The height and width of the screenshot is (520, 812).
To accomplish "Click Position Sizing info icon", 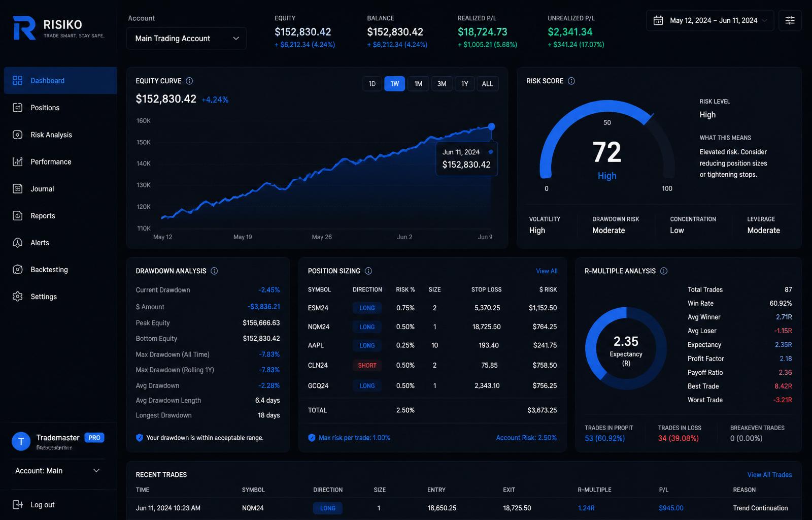I will coord(368,271).
